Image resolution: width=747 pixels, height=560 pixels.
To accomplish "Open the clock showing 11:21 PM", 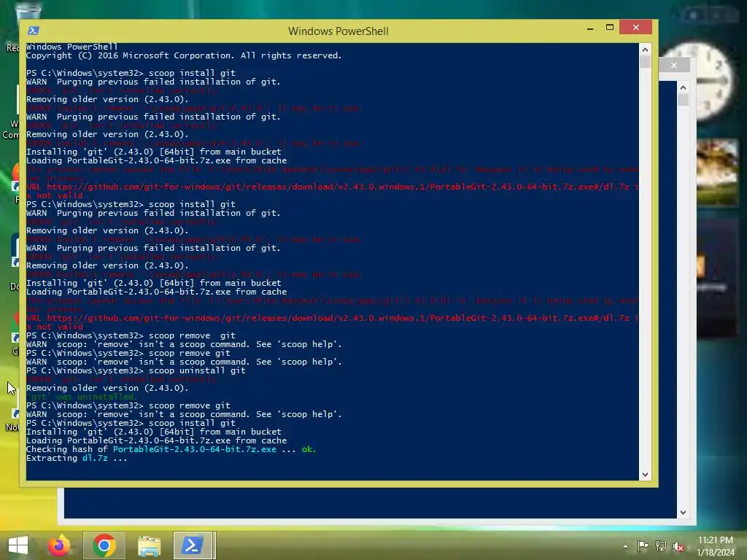I will [x=716, y=545].
